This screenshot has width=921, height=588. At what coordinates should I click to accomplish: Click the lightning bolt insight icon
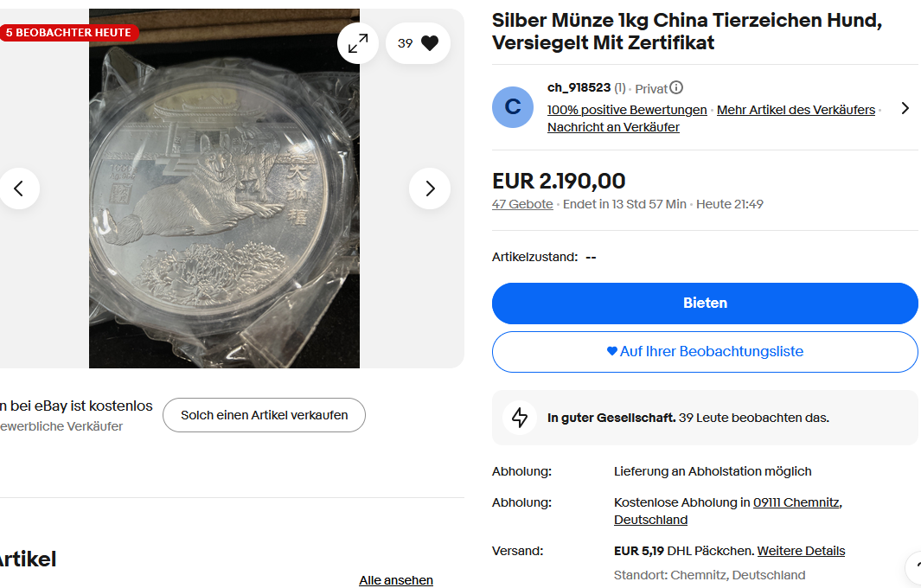520,418
